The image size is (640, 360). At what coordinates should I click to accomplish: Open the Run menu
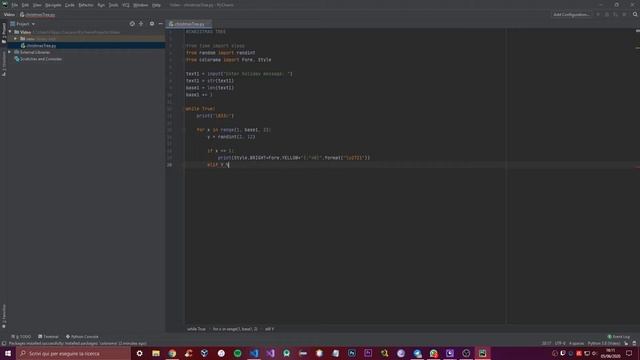click(x=101, y=5)
